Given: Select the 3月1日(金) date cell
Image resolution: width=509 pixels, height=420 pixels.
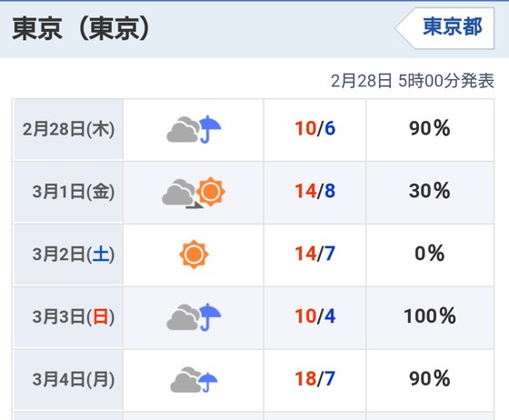Looking at the screenshot, I should pyautogui.click(x=68, y=192).
